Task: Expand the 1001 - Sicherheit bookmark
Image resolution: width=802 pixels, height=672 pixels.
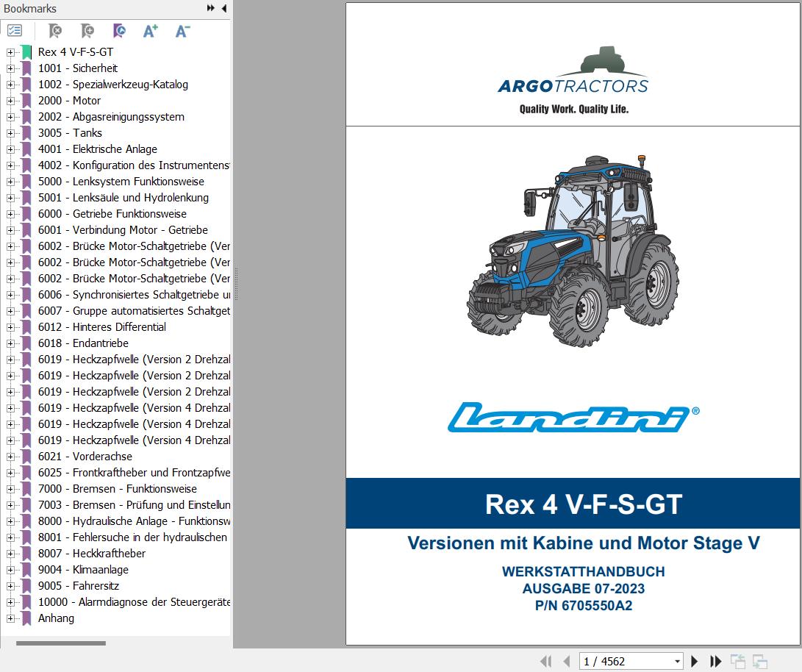Action: 10,68
